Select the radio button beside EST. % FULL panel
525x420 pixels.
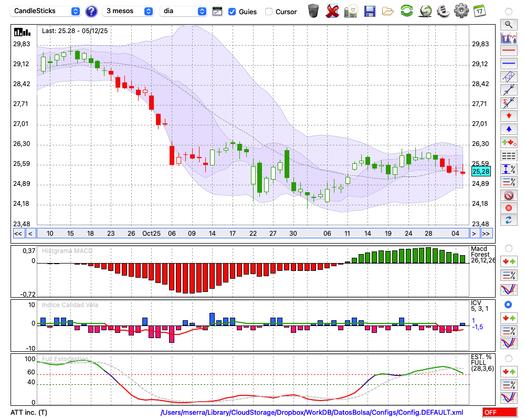click(508, 359)
